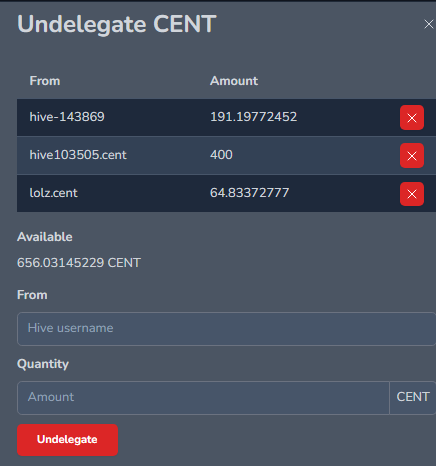Viewport: 436px width, 466px height.
Task: Click the 64.83372777 amount value
Action: coord(249,193)
